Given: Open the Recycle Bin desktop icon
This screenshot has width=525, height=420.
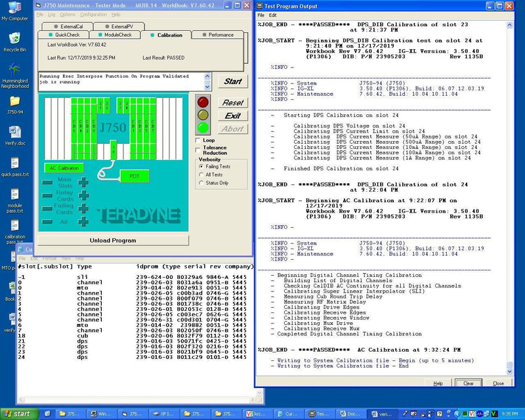Looking at the screenshot, I should pos(14,38).
